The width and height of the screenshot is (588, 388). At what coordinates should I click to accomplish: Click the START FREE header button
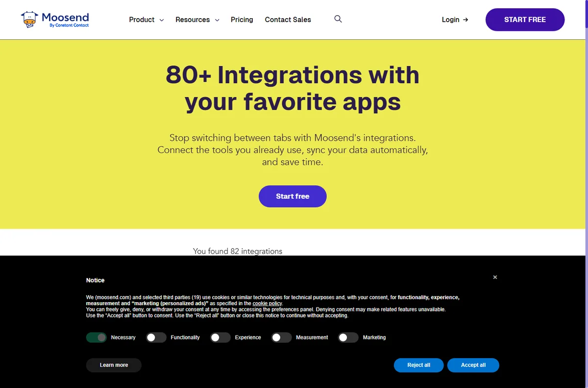click(x=525, y=20)
